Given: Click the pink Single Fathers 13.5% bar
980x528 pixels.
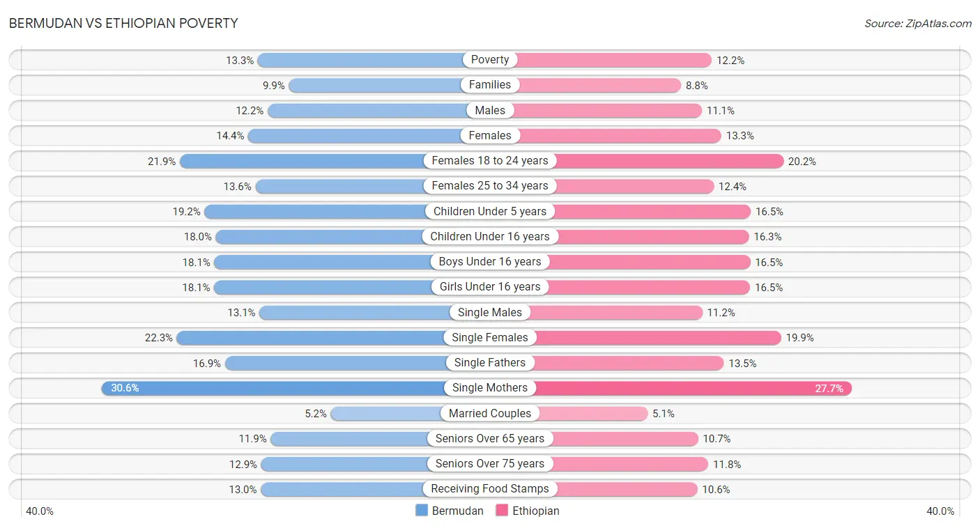Looking at the screenshot, I should coord(606,363).
